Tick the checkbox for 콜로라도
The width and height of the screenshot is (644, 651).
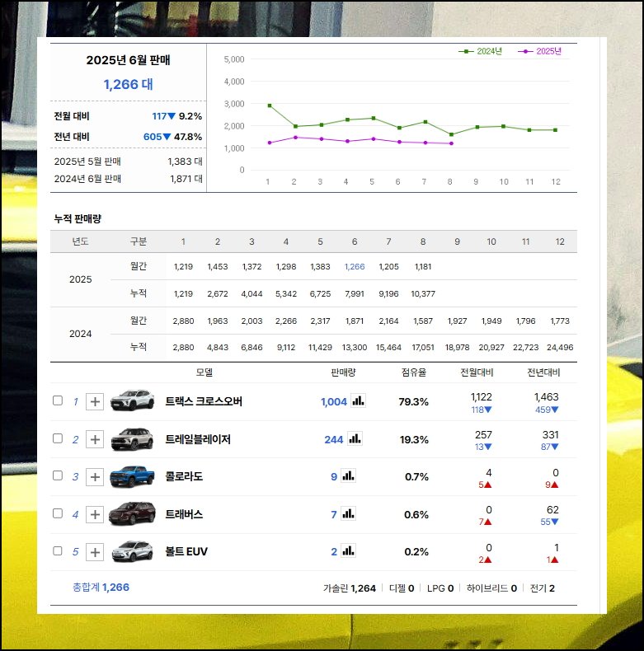coord(58,475)
